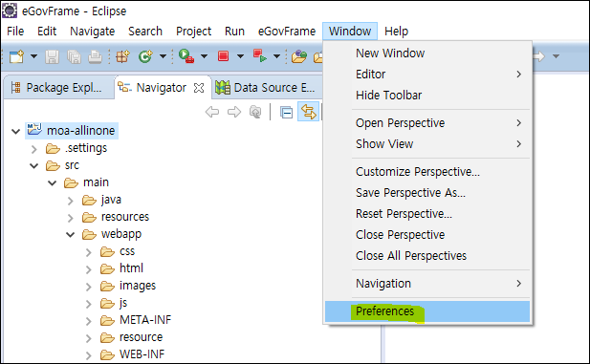Open the Run menu
Screen dimensions: 590x364
[x=235, y=32]
